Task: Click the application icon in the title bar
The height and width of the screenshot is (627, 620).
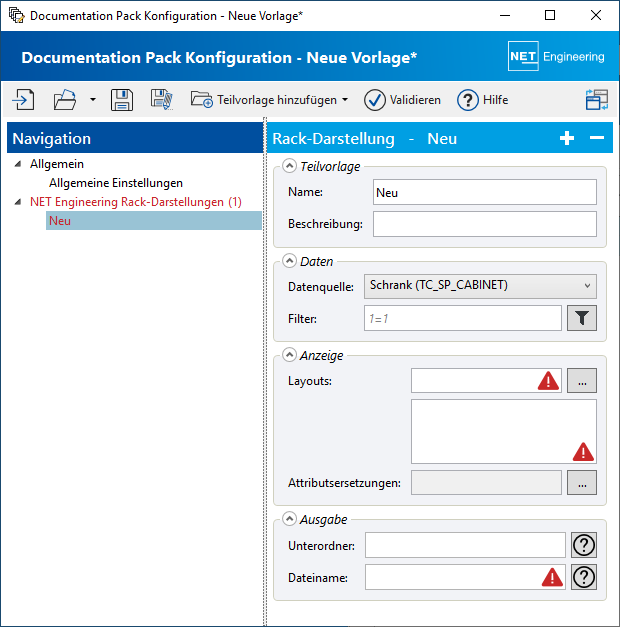Action: point(16,16)
